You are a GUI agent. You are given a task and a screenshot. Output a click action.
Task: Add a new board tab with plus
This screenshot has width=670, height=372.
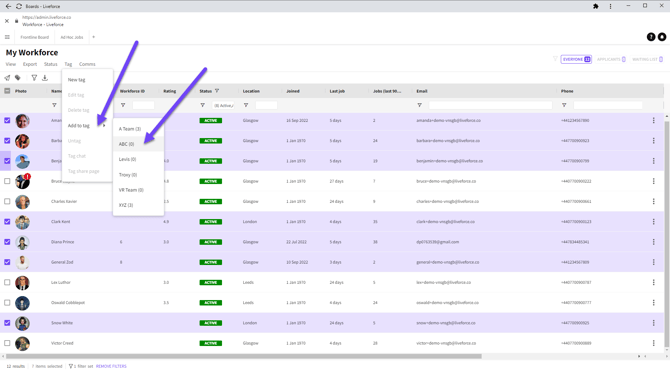pos(94,37)
